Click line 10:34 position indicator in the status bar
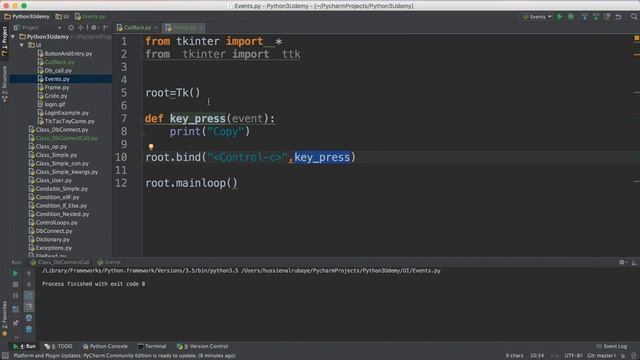Image resolution: width=640 pixels, height=360 pixels. point(537,356)
